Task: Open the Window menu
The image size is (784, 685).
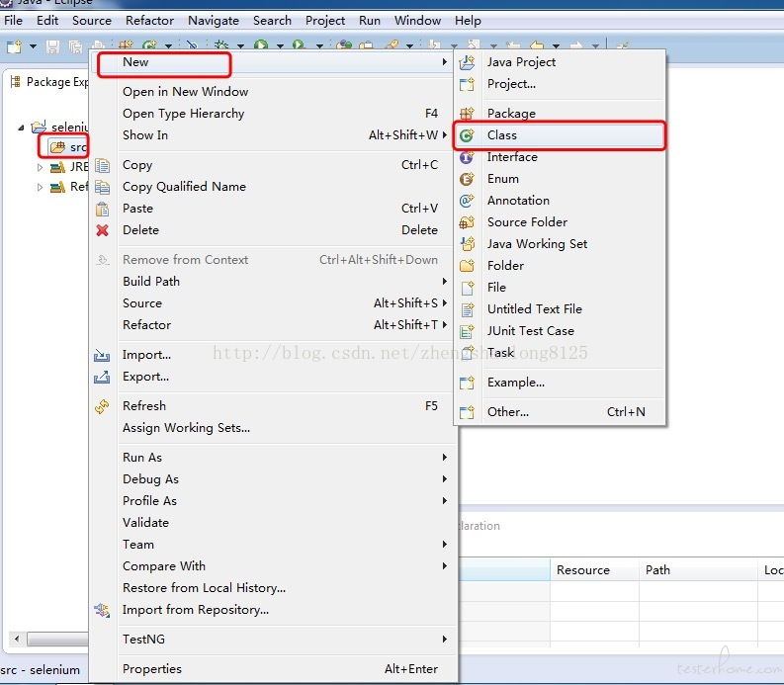Action: [x=417, y=21]
